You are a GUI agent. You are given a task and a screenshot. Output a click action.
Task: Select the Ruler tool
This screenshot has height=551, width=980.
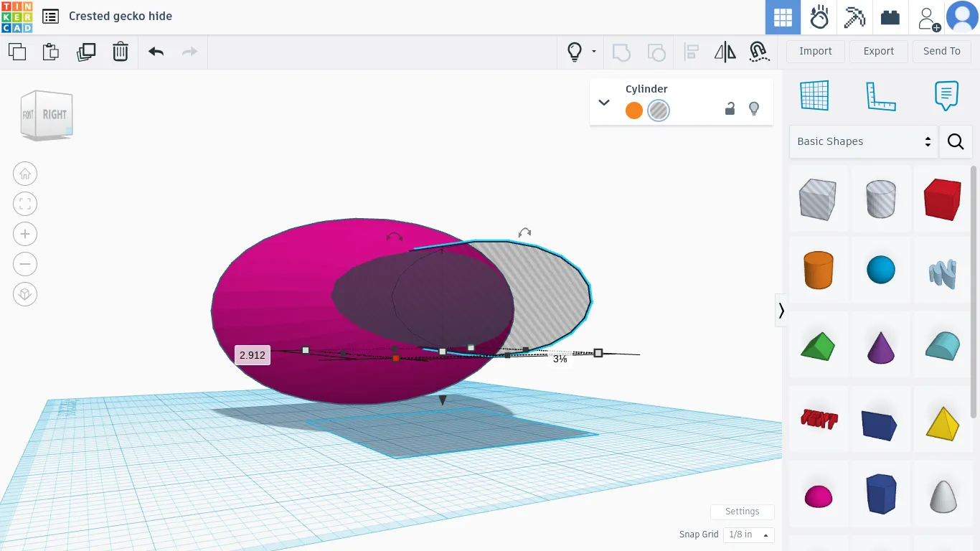(x=880, y=95)
